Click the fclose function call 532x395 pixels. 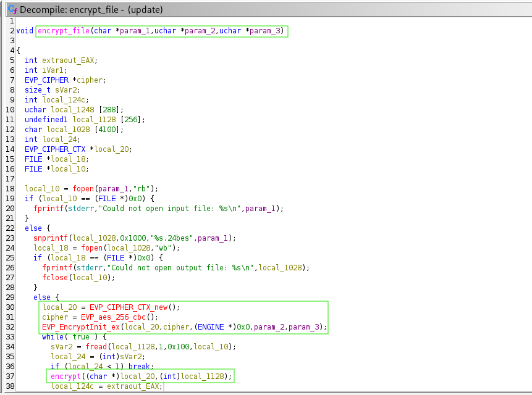[x=55, y=278]
